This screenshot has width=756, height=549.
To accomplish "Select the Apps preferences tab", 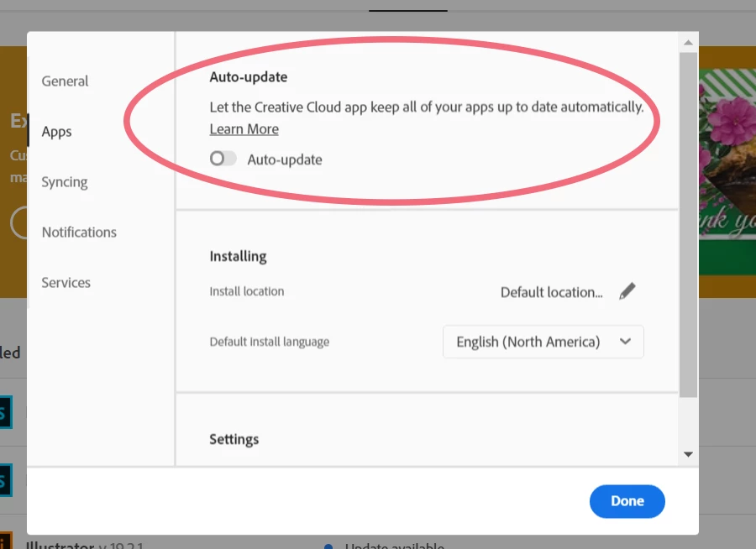I will 56,132.
